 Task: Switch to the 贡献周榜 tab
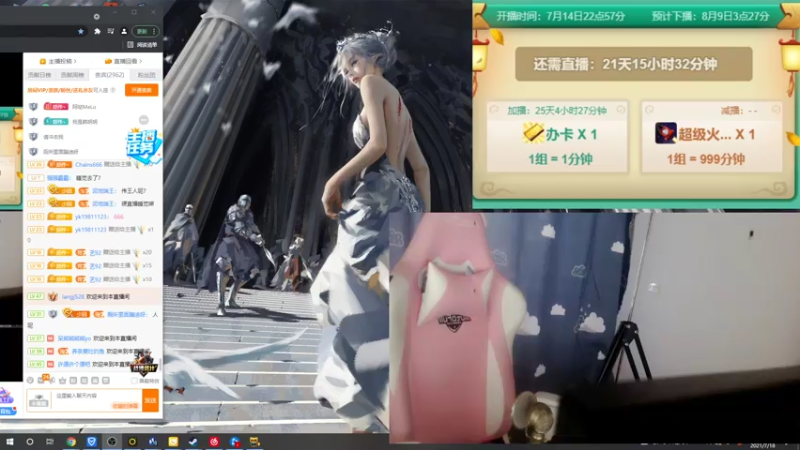(x=72, y=75)
